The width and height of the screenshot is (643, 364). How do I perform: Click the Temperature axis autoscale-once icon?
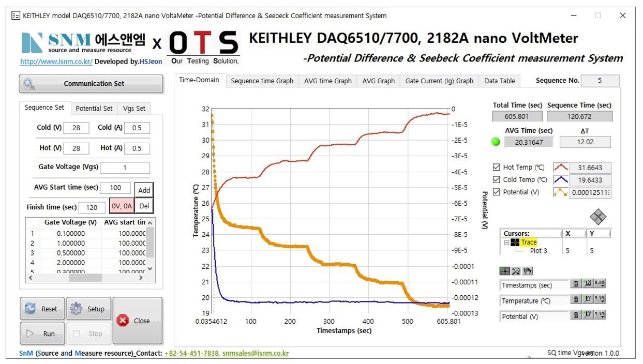tap(588, 299)
